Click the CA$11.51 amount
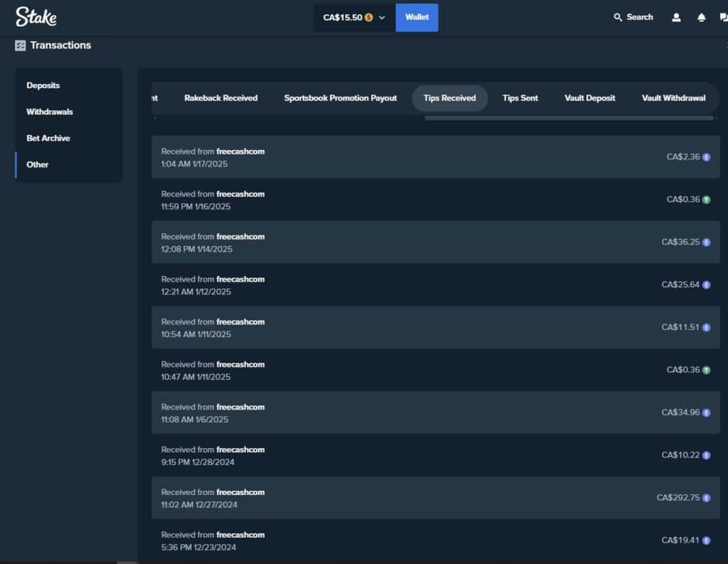This screenshot has height=564, width=728. 680,328
